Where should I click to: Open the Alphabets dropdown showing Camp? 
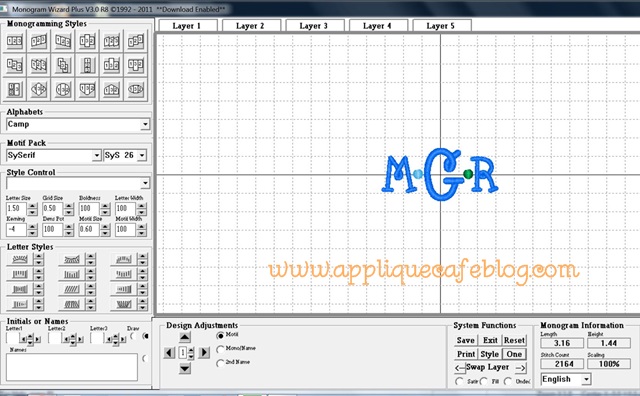78,125
